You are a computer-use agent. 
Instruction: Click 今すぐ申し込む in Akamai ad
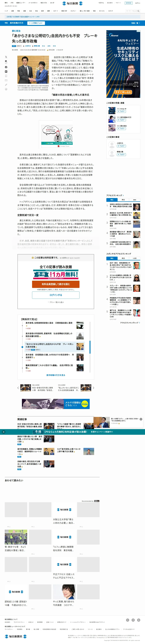click(123, 92)
